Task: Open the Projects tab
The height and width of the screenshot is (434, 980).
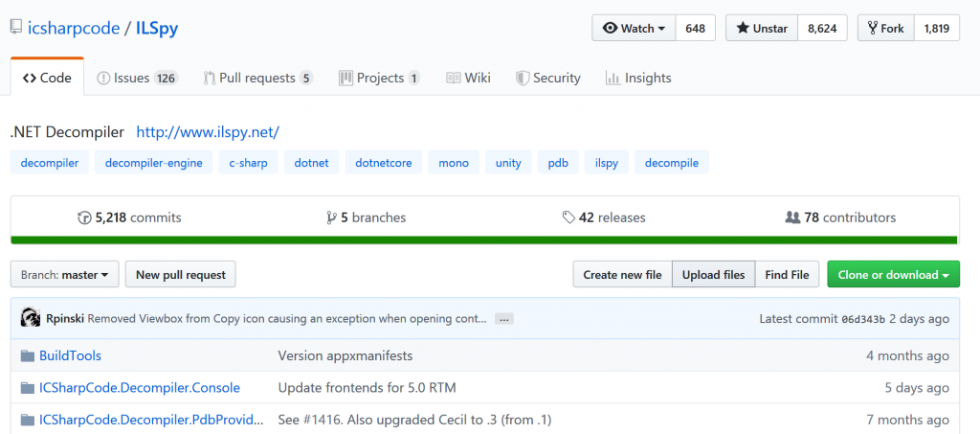Action: pyautogui.click(x=379, y=79)
